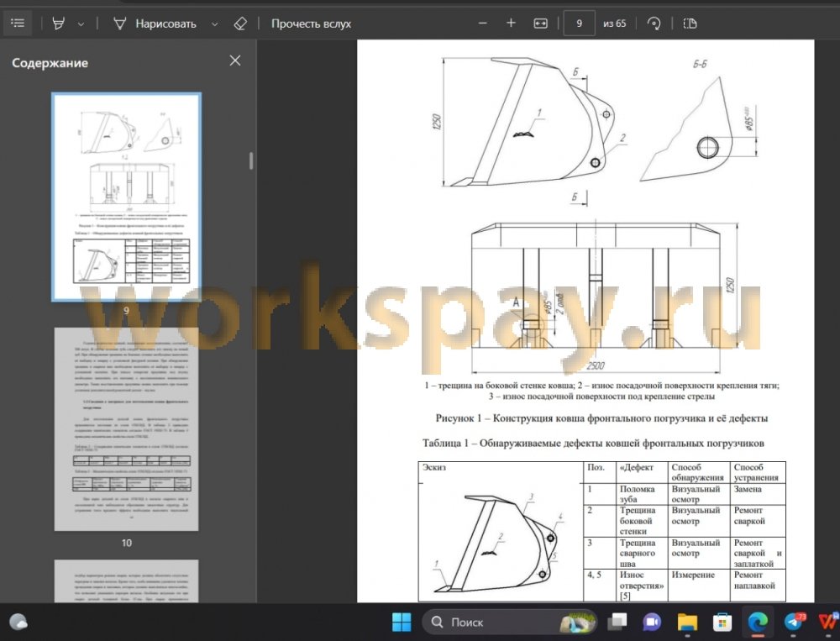Click the 'Способ обнаружения' column header
840x641 pixels.
699,473
